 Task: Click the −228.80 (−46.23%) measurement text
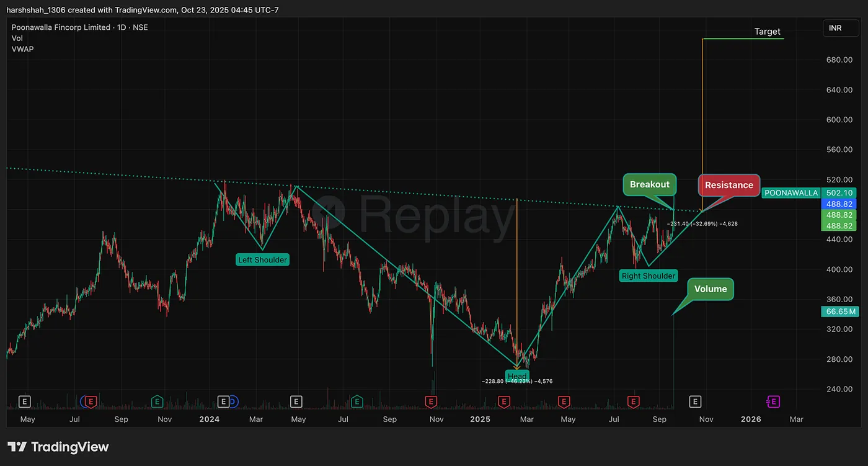click(x=517, y=381)
